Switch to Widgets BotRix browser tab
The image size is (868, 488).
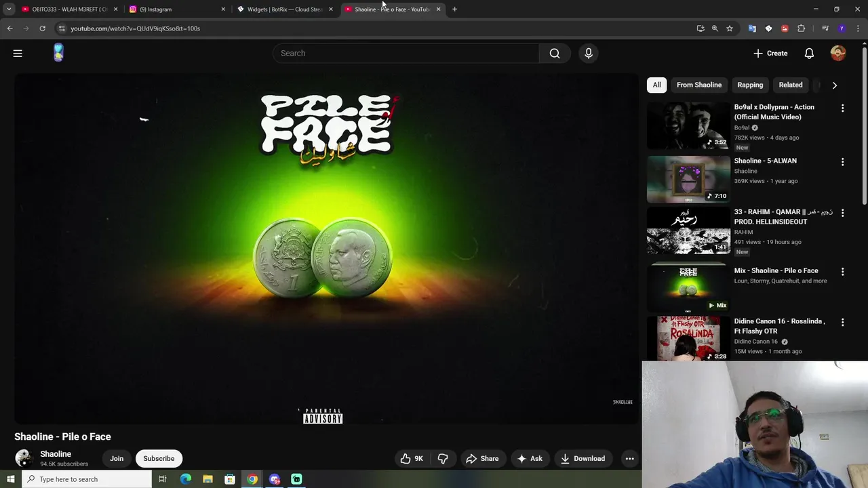tap(285, 9)
